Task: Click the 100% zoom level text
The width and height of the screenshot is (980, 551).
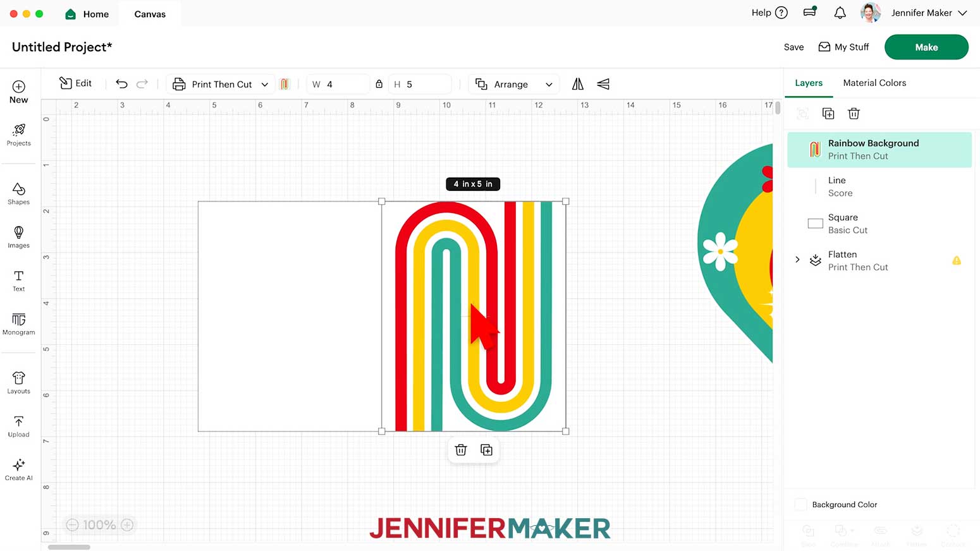Action: [x=99, y=525]
